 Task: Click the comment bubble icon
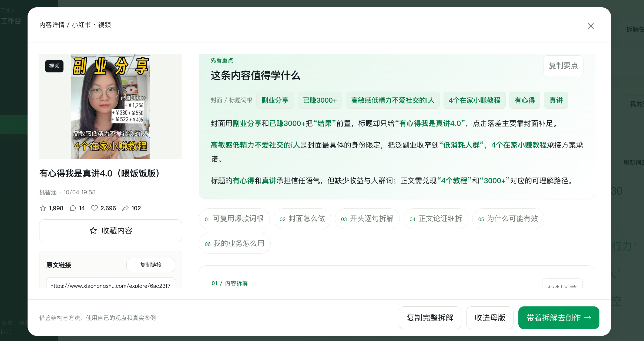[73, 208]
